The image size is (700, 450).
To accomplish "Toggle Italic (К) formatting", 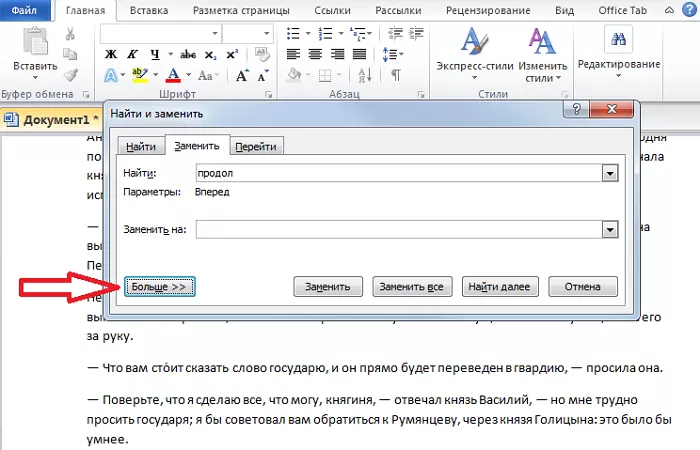I will (132, 54).
